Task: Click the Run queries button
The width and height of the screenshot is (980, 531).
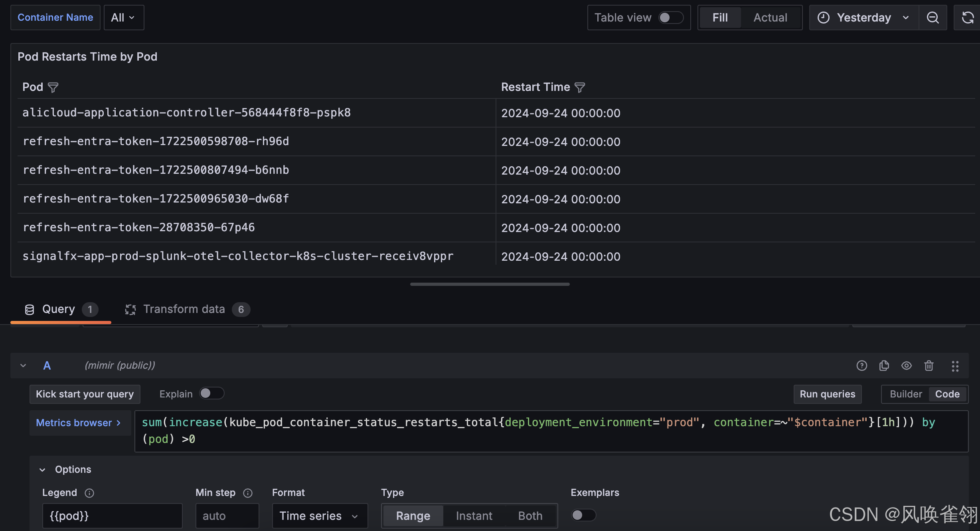Action: pyautogui.click(x=827, y=394)
